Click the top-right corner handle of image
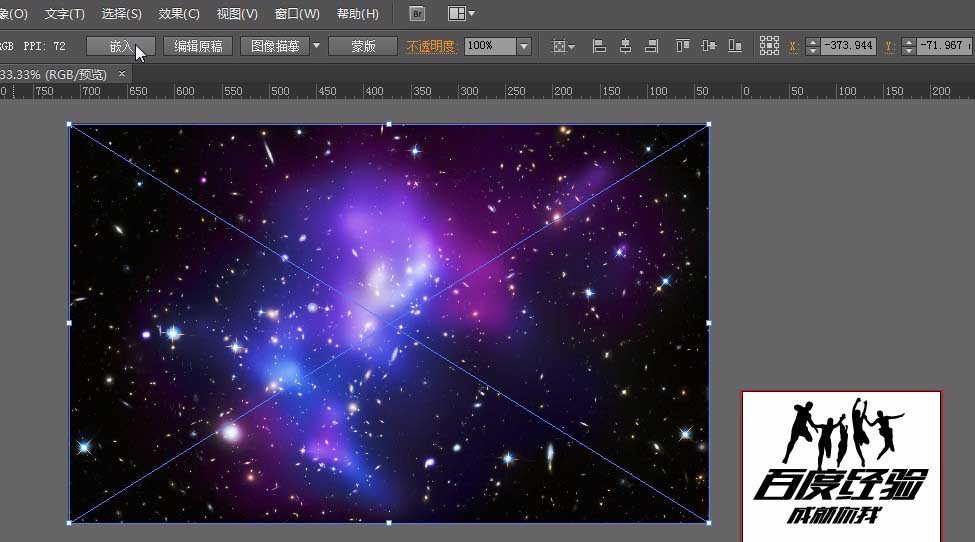 (x=709, y=124)
